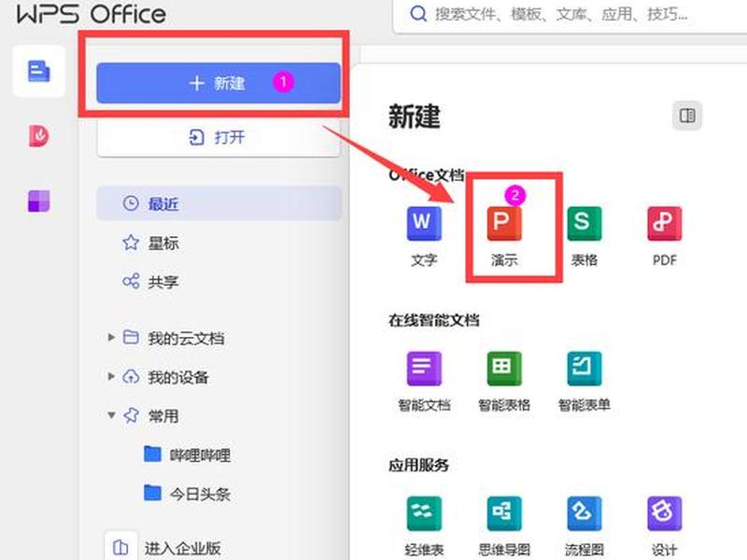This screenshot has width=747, height=560.
Task: Click the enterprise building icon at bottom
Action: [120, 547]
